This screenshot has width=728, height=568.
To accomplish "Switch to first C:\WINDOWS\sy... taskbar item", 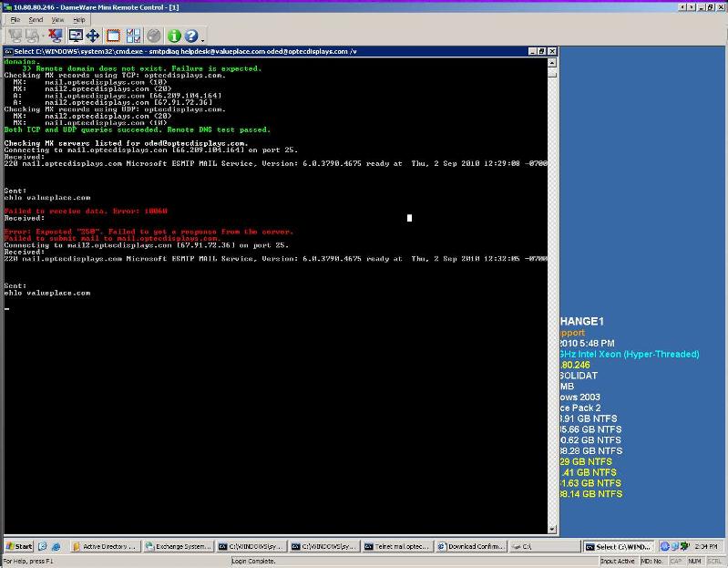I will [251, 547].
